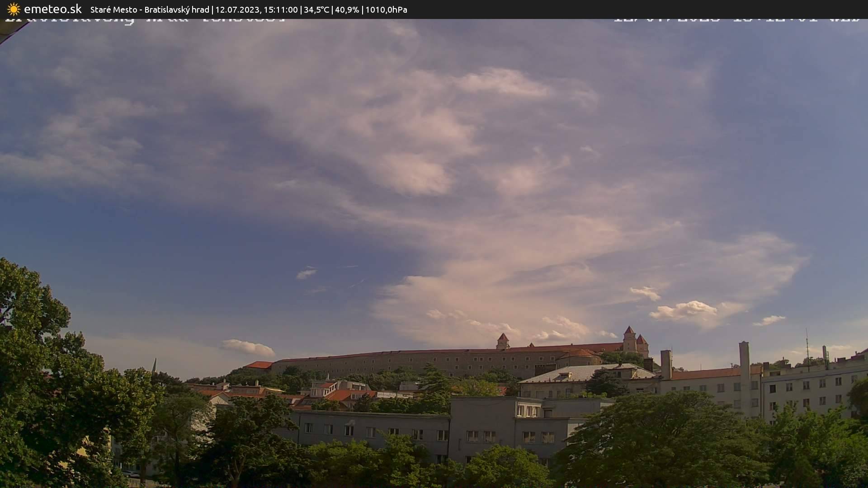Screen dimensions: 868x488
Task: Select the pressure value '1010,0hPa'
Action: click(386, 10)
